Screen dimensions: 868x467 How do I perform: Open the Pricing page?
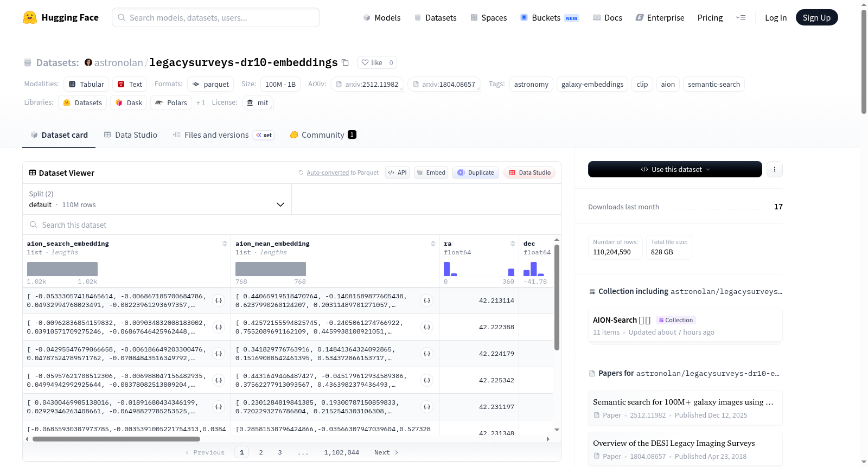(710, 17)
